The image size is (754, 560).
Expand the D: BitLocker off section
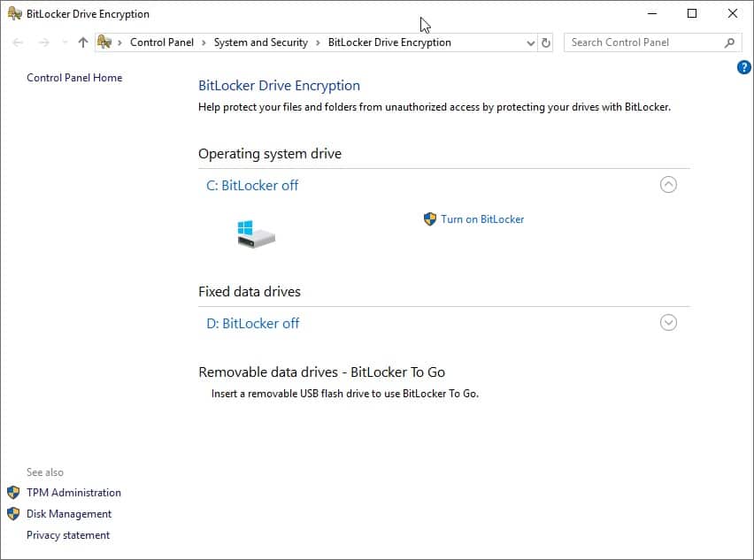click(x=668, y=323)
